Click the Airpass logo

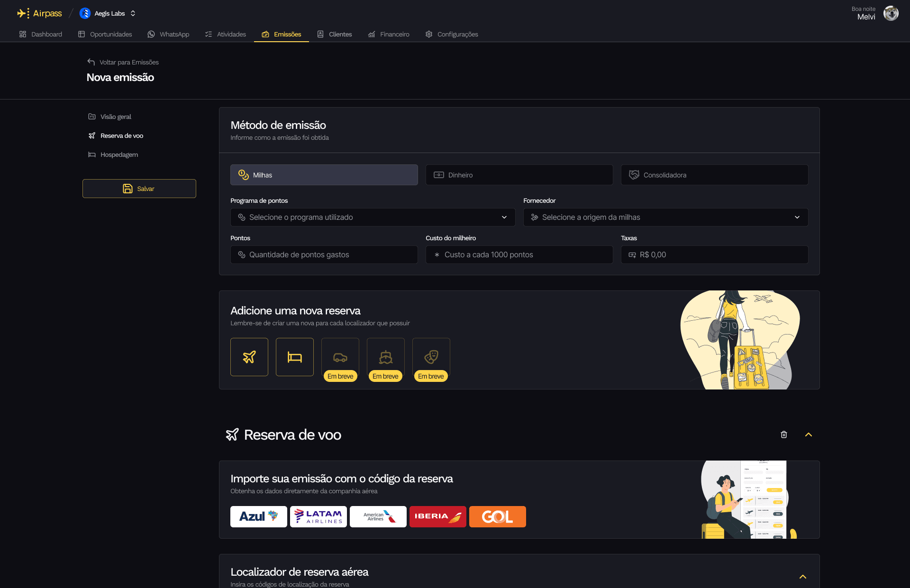pos(39,13)
